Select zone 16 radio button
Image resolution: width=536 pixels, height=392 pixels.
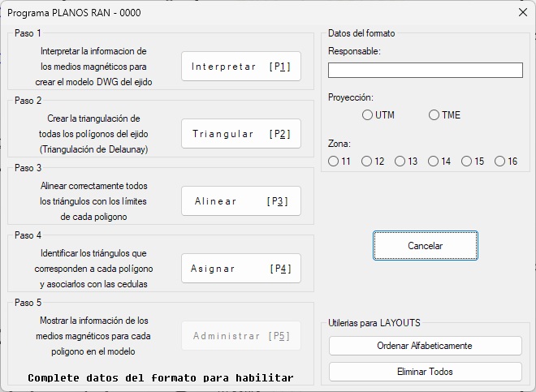pos(500,162)
